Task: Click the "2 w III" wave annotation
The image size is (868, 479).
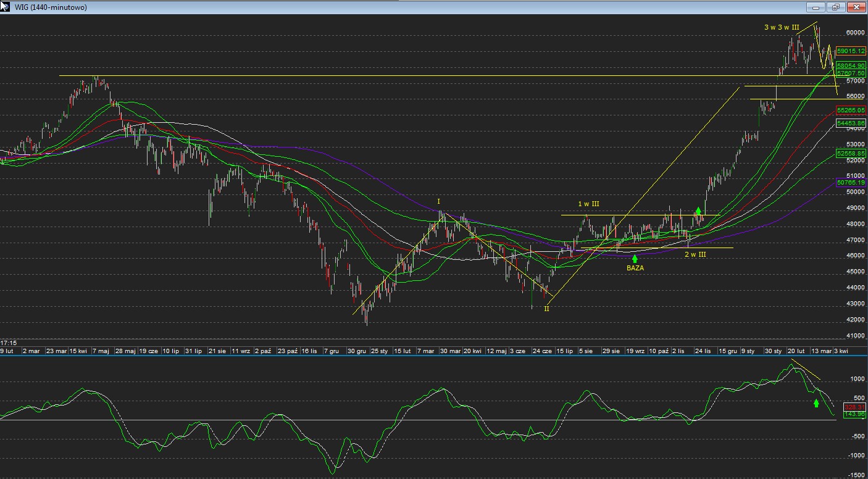Action: pyautogui.click(x=695, y=254)
